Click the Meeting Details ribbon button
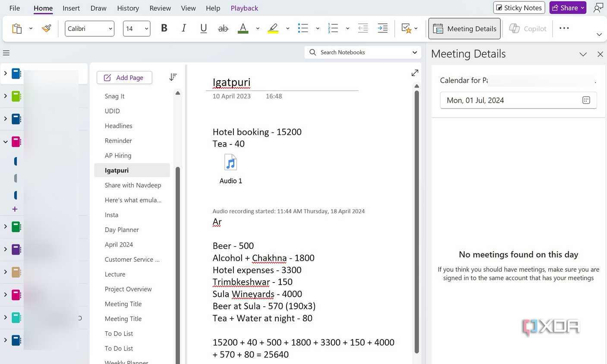The width and height of the screenshot is (607, 364). 465,28
